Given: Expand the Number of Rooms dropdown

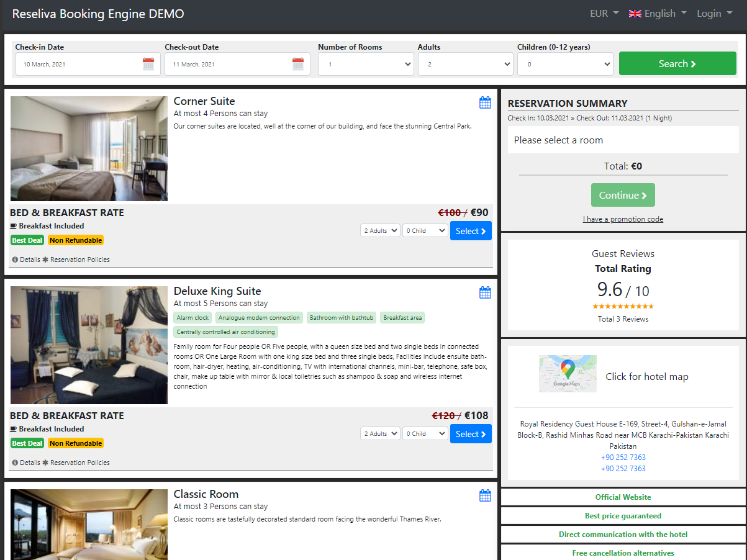Looking at the screenshot, I should 366,64.
